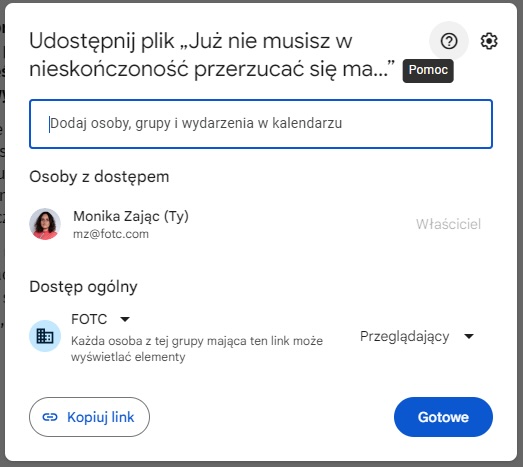
Task: Confirm sharing with Gotowe button
Action: pos(443,417)
